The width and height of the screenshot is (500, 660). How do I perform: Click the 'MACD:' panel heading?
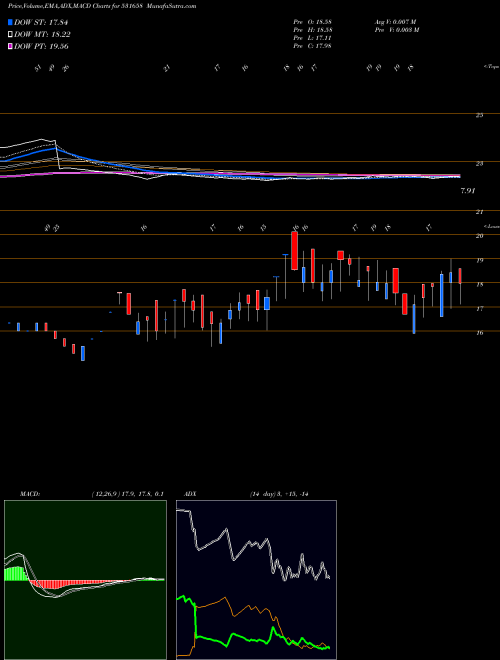point(29,494)
